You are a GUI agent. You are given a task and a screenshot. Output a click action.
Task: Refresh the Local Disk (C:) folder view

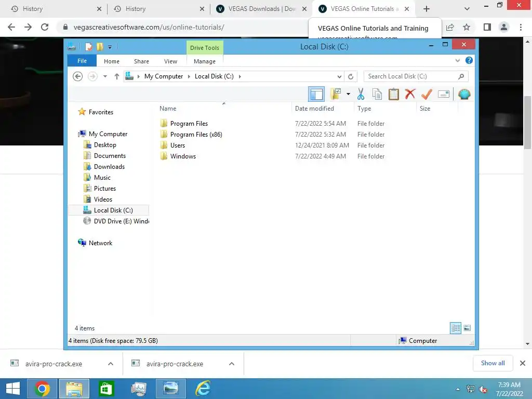(x=351, y=77)
